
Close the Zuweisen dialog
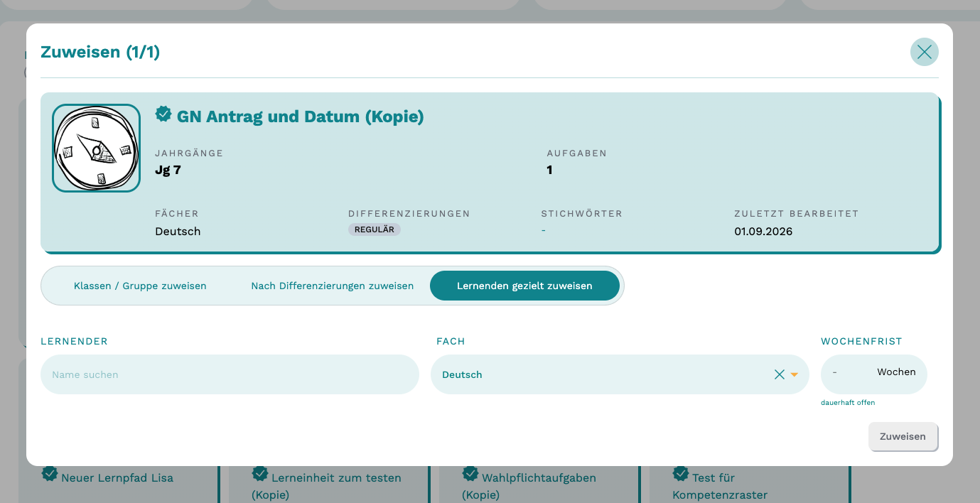coord(924,52)
